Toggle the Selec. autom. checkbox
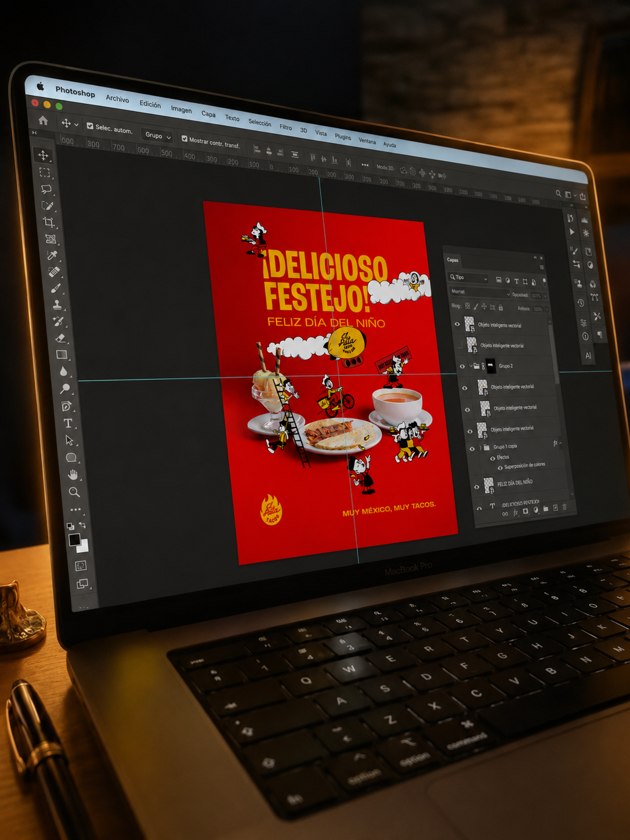The height and width of the screenshot is (840, 630). point(90,125)
